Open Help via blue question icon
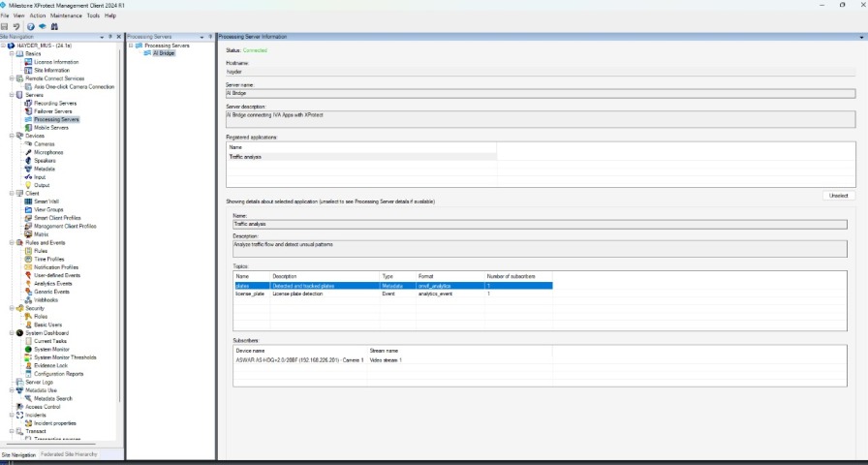The height and width of the screenshot is (465, 868). click(x=30, y=26)
